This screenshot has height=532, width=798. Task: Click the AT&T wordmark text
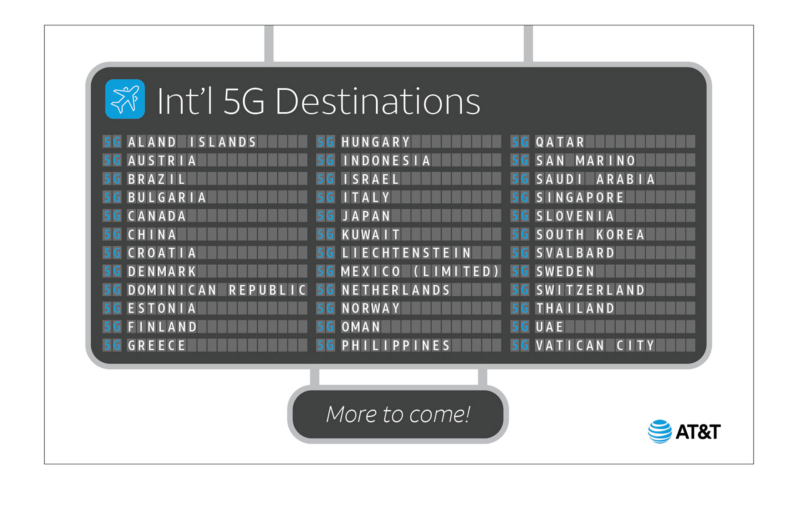coord(698,432)
